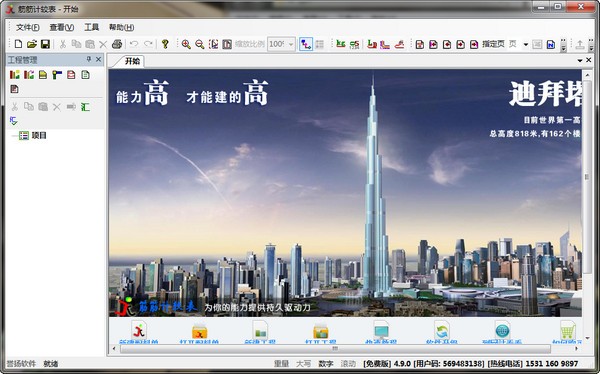Open the 文件(F) menu
600x374 pixels.
pyautogui.click(x=28, y=27)
